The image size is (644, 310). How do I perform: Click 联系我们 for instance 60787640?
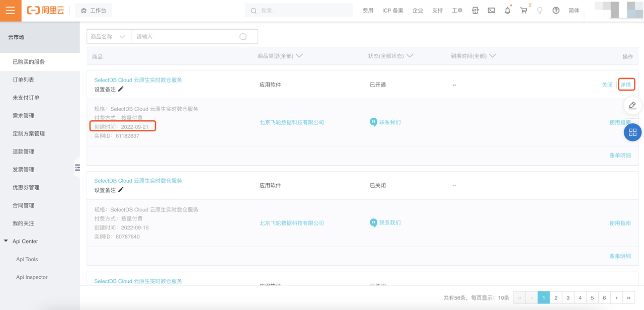385,223
